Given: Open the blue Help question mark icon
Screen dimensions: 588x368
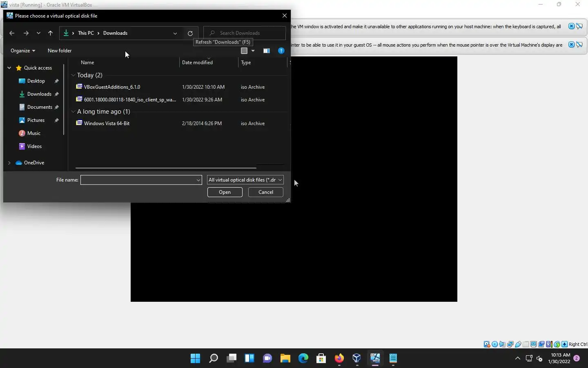Looking at the screenshot, I should tap(281, 51).
